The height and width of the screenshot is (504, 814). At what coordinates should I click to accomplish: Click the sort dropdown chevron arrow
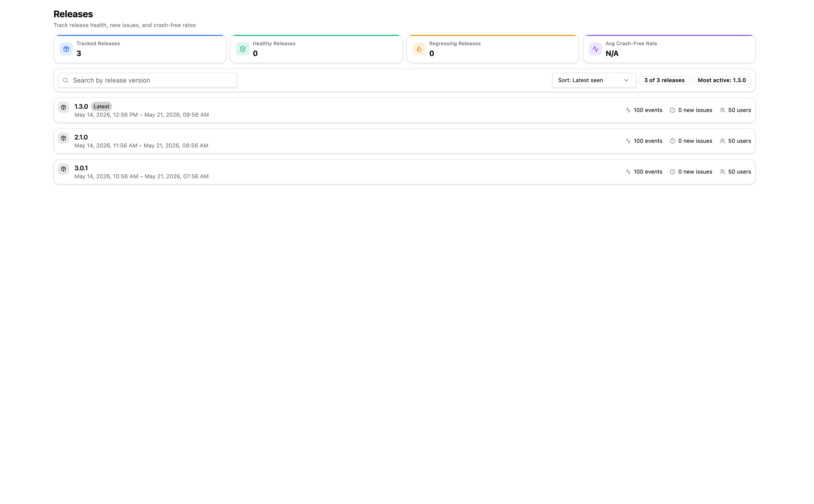click(626, 80)
